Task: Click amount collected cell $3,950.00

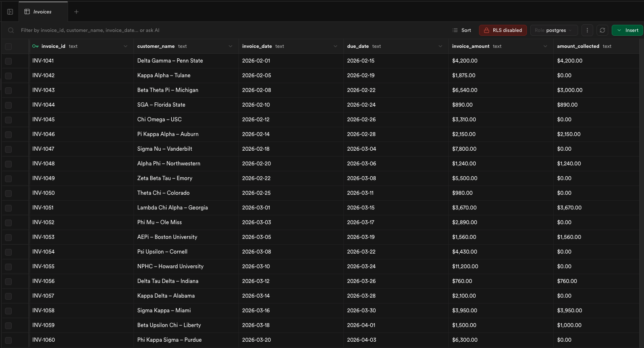Action: pyautogui.click(x=597, y=311)
